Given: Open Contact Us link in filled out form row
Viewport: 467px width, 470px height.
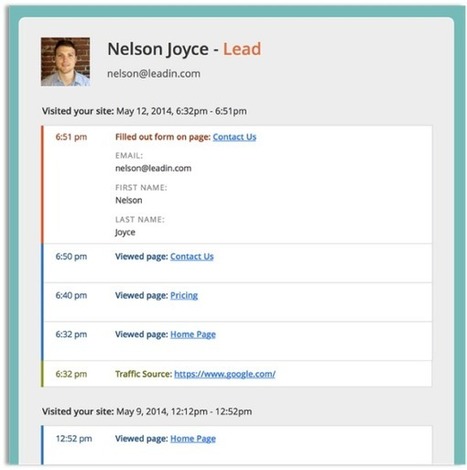Looking at the screenshot, I should pos(234,137).
